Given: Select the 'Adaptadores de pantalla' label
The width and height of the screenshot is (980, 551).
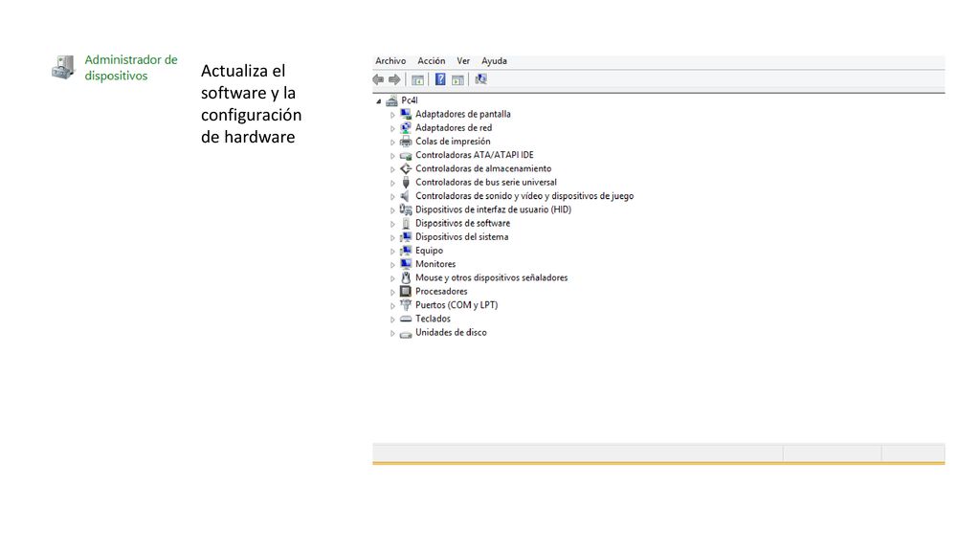Looking at the screenshot, I should click(463, 114).
